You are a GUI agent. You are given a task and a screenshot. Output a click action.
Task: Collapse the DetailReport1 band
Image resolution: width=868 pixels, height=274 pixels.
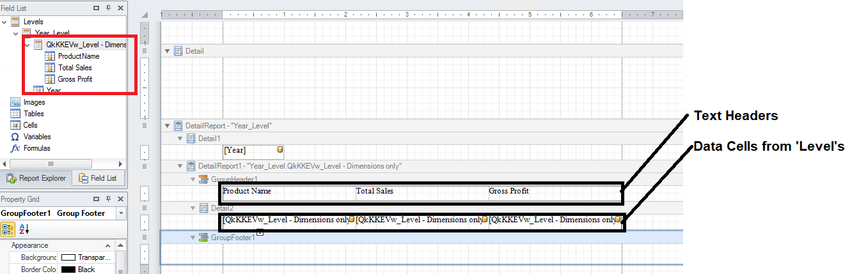point(180,166)
